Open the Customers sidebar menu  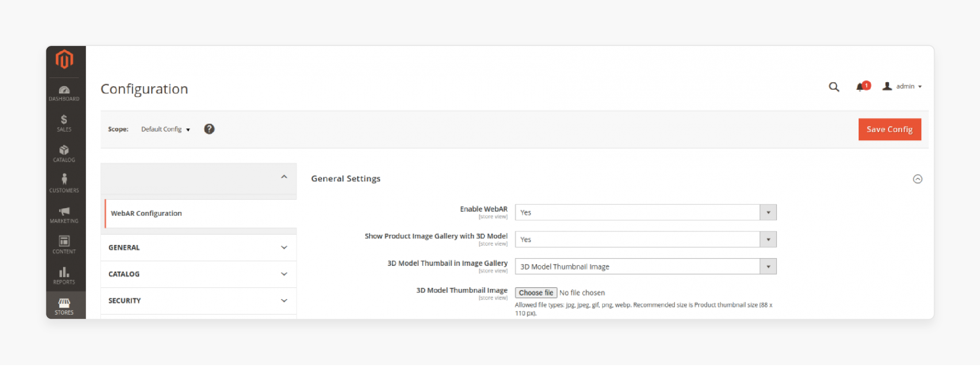coord(64,184)
